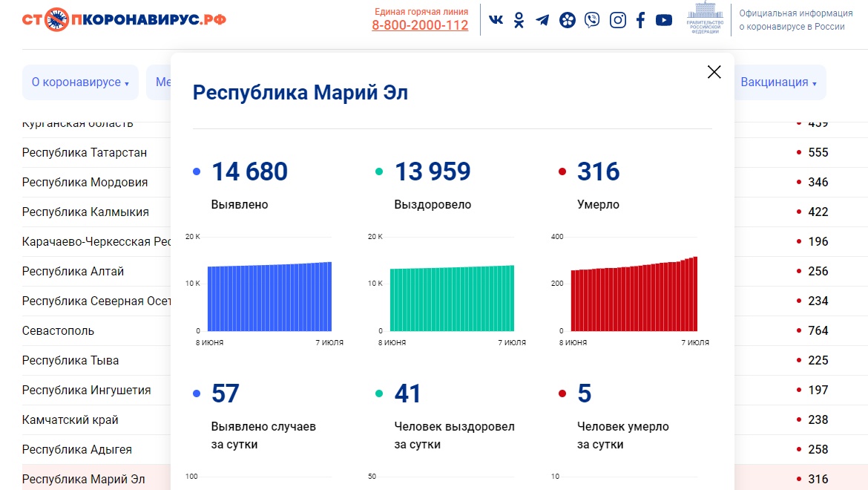This screenshot has height=490, width=868.
Task: Click Республика Тыва region row
Action: [70, 360]
